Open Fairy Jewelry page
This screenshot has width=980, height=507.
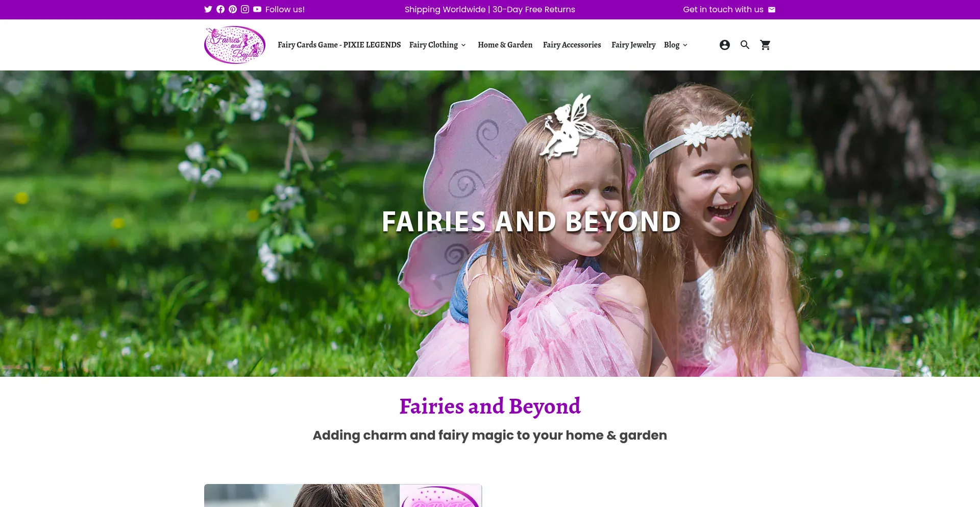(633, 45)
